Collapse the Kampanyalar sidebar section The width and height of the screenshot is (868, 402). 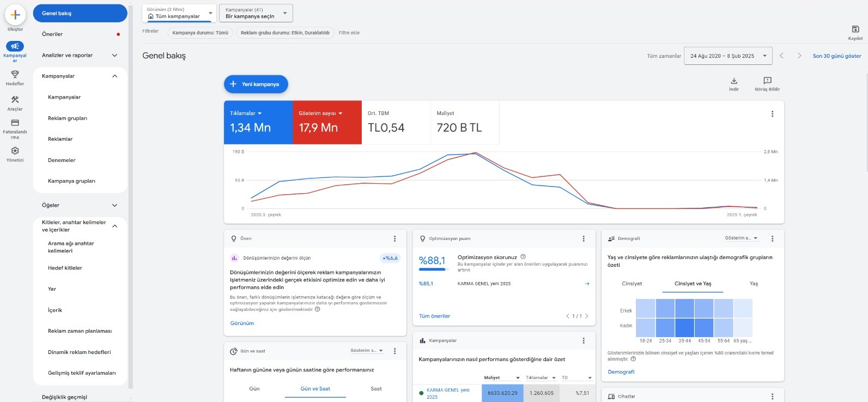115,76
